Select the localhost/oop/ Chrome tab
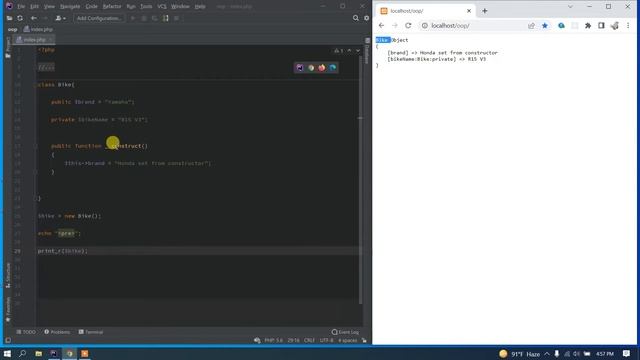 (424, 11)
